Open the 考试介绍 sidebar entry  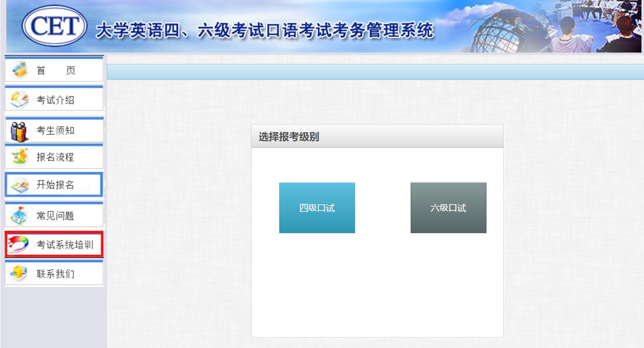[x=55, y=99]
